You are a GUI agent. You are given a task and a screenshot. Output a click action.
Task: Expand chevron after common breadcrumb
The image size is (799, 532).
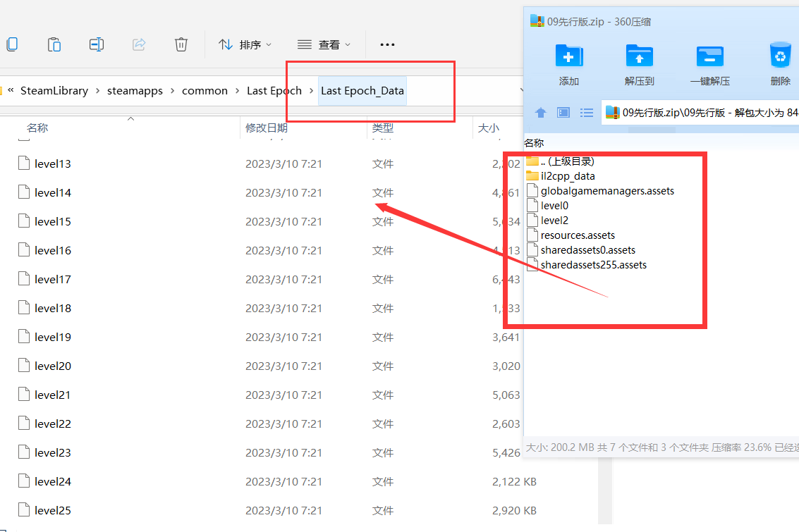pyautogui.click(x=237, y=91)
